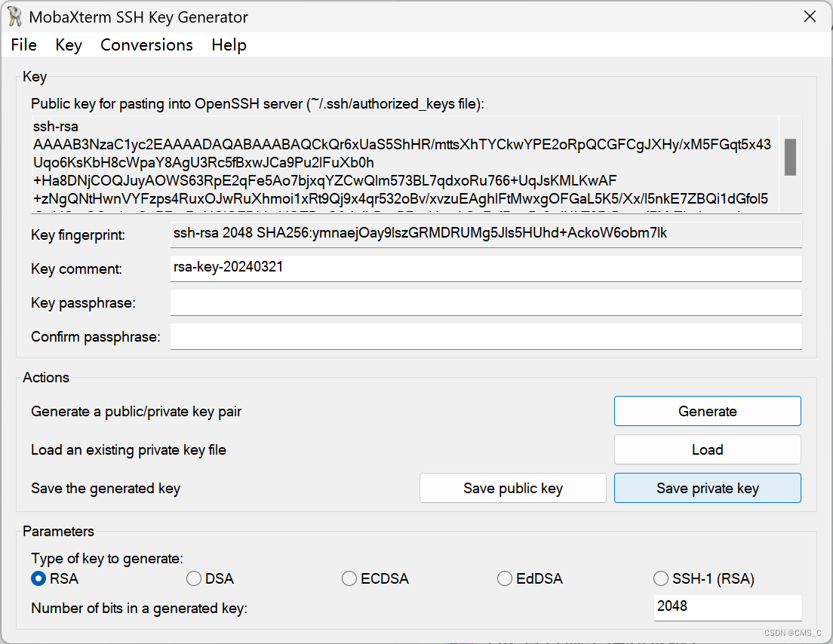Click the public key line starting "Uqo6KsKbH8c"
The height and width of the screenshot is (644, 833).
[x=204, y=162]
